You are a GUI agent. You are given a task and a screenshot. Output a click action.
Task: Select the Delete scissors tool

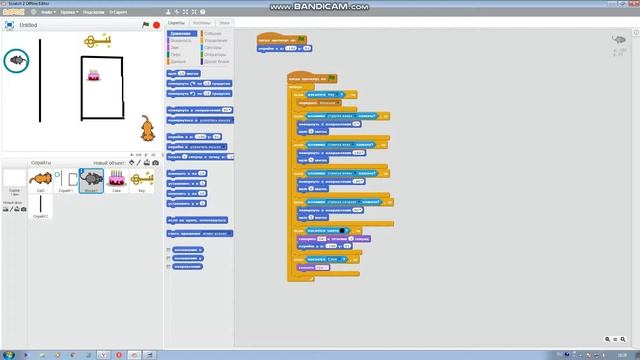(177, 12)
